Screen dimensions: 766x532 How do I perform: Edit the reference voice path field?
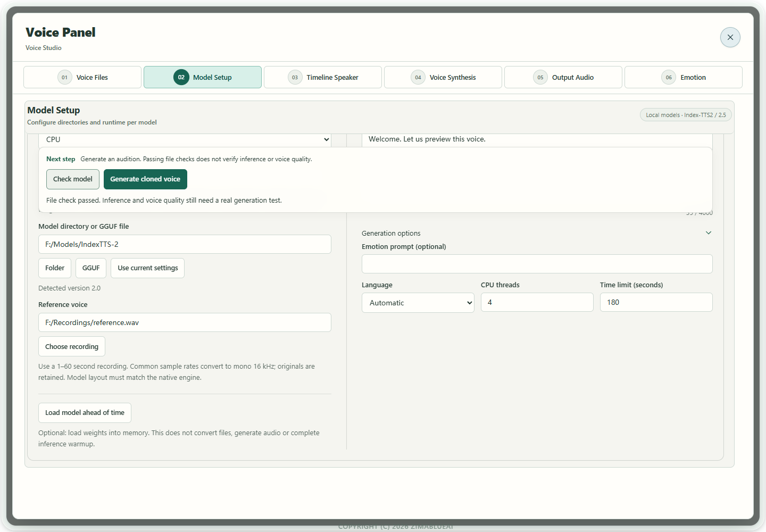185,322
